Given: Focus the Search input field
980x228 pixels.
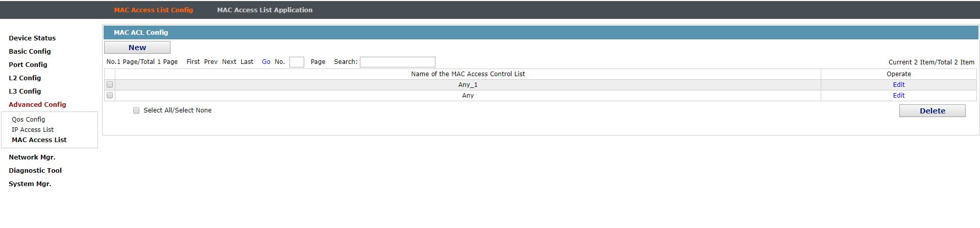Looking at the screenshot, I should (398, 62).
